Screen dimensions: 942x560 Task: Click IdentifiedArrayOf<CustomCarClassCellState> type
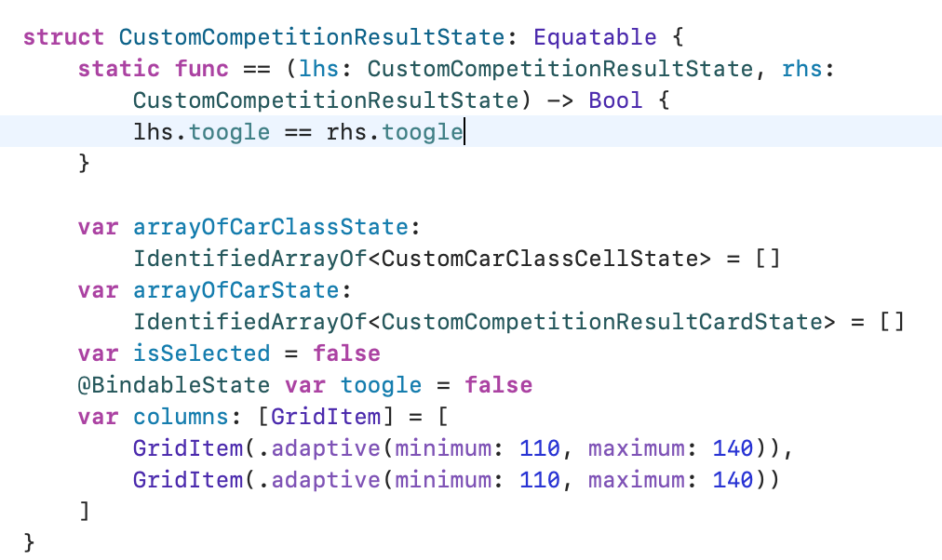[x=422, y=259]
